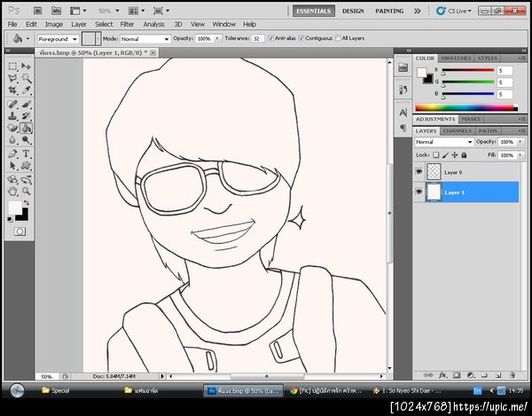Select the 3D Object Rotate tool
The image size is (532, 416).
[12, 179]
